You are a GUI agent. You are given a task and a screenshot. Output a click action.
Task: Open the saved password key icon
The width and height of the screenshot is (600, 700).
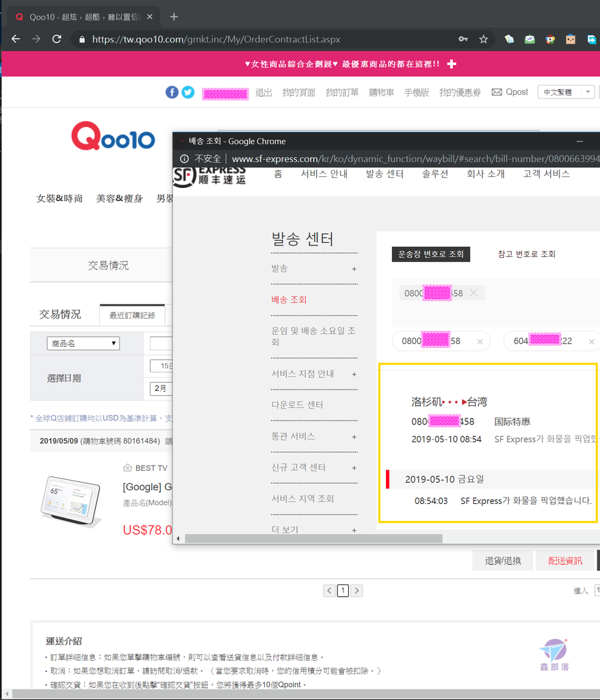[x=463, y=39]
